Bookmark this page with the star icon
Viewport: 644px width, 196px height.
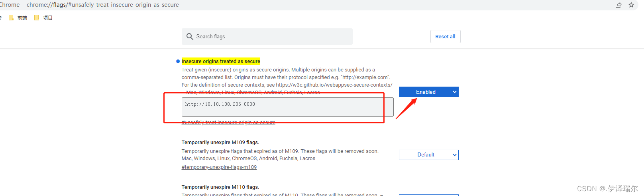631,5
